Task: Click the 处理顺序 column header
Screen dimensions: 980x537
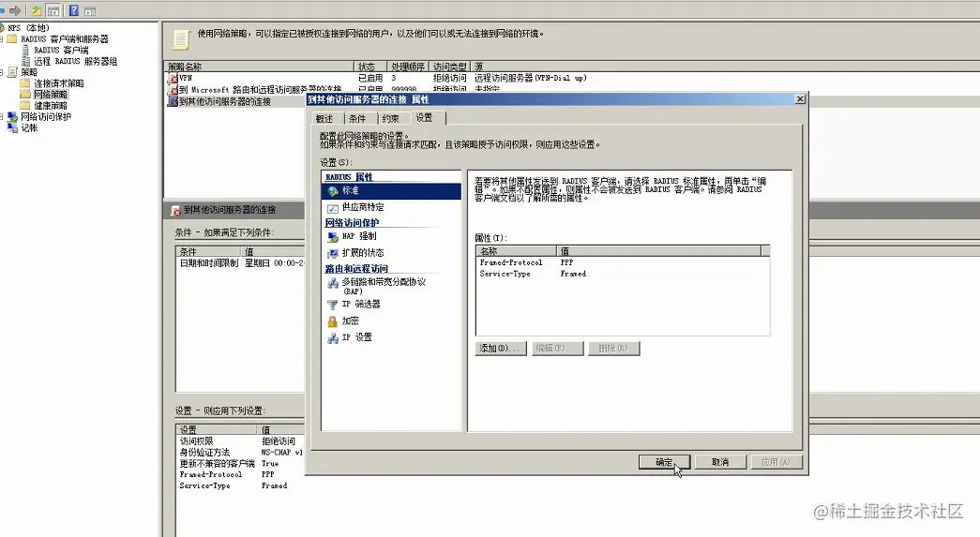Action: 408,67
